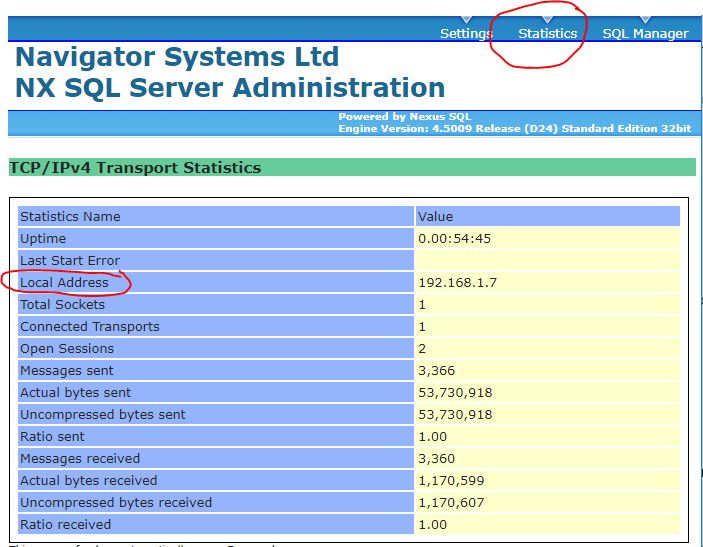Click the Open Sessions label
Image resolution: width=703 pixels, height=547 pixels.
(x=67, y=348)
